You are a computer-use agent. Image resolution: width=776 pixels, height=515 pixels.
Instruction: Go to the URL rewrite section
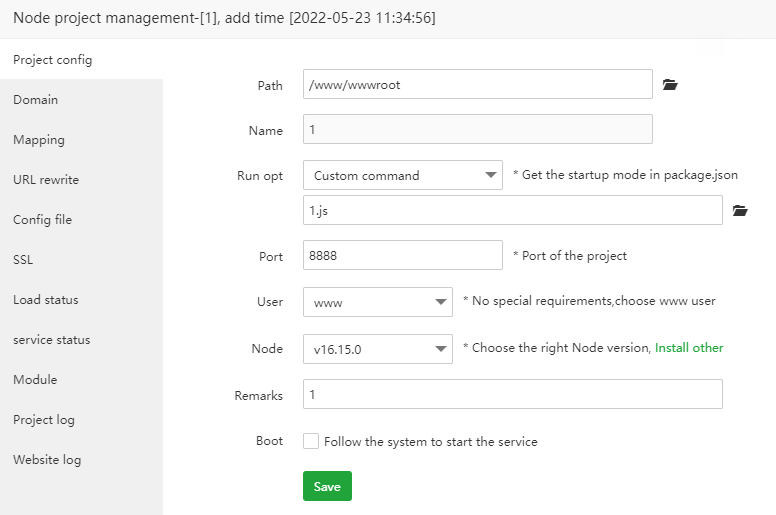click(x=46, y=180)
